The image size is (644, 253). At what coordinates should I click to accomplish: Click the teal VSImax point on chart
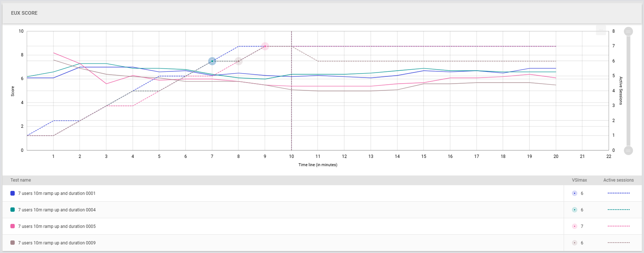tap(212, 61)
